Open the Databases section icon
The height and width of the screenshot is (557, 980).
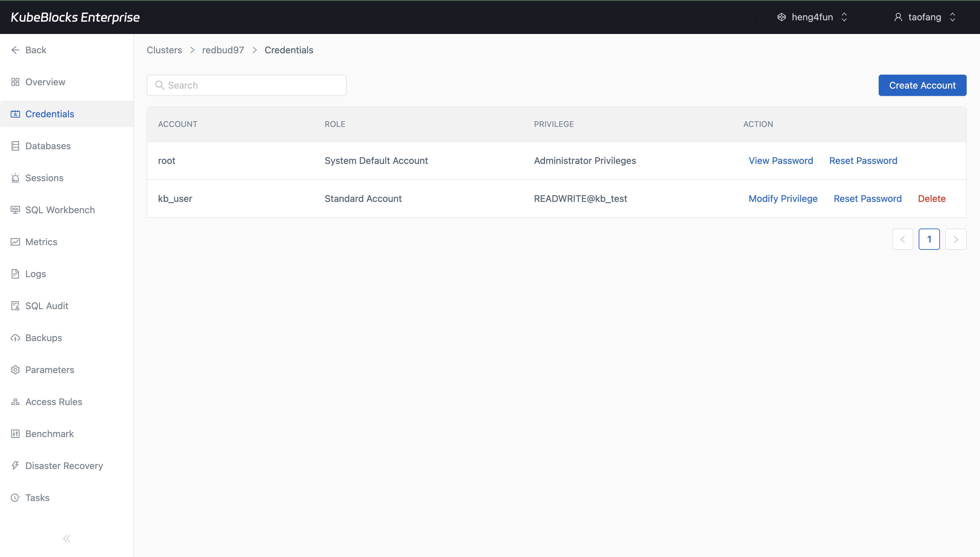pyautogui.click(x=15, y=146)
